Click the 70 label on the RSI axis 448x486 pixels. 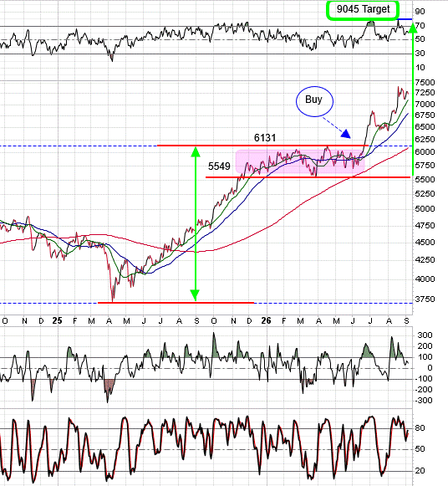[x=420, y=26]
